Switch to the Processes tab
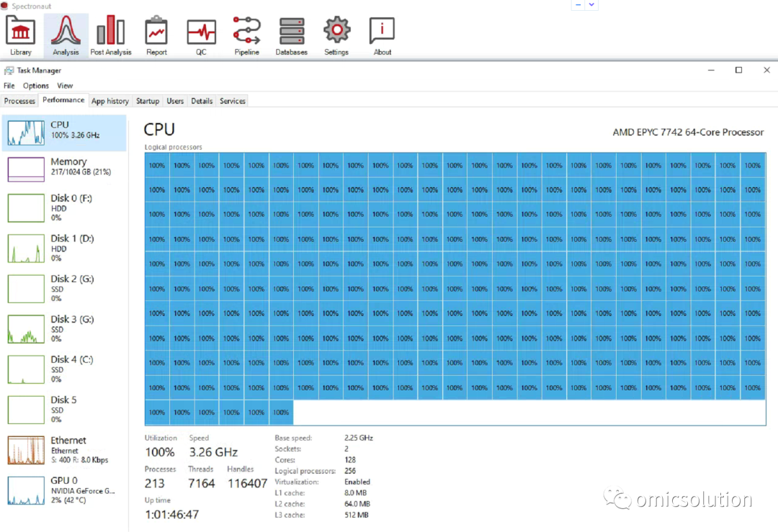This screenshot has width=778, height=532. 20,101
